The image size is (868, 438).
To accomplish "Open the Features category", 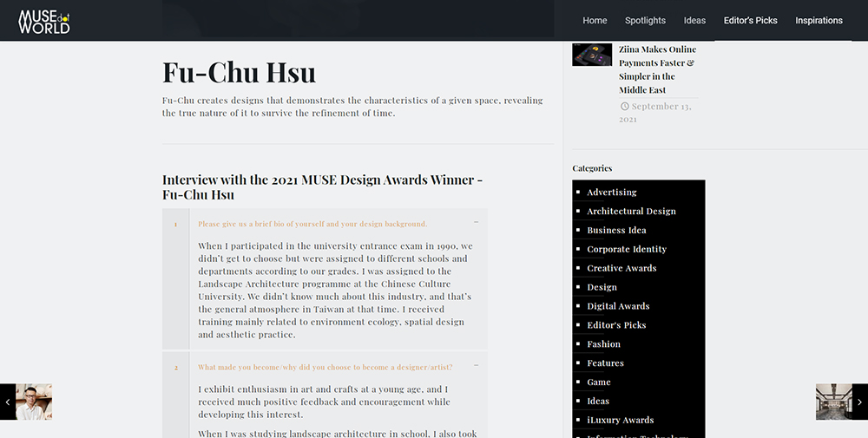I will tap(605, 363).
